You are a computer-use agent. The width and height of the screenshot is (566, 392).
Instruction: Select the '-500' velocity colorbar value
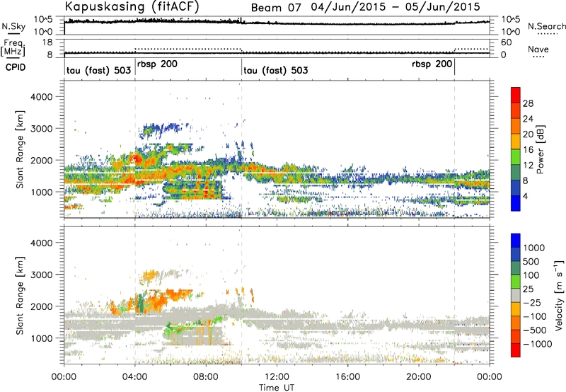[535, 330]
